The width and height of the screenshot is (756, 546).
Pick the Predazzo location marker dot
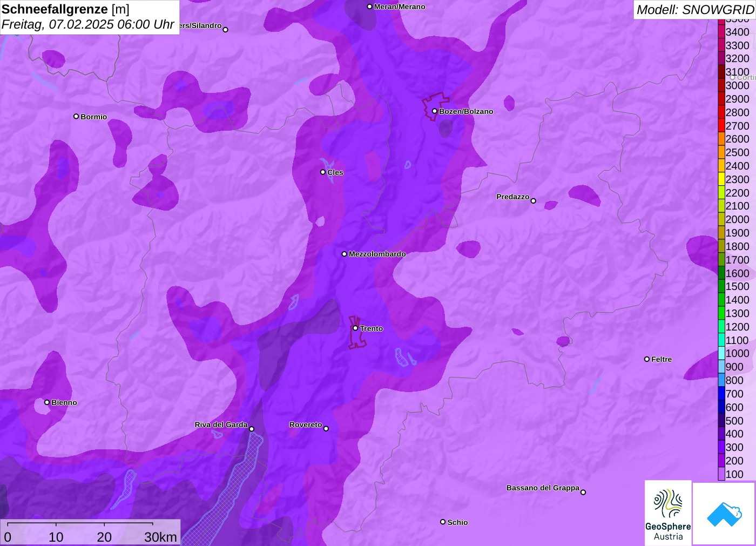click(x=534, y=200)
